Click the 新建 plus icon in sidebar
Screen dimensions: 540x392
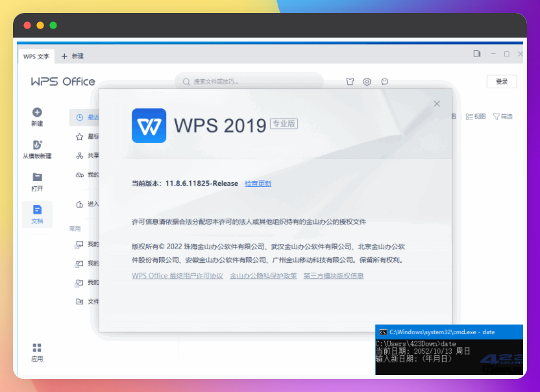37,113
